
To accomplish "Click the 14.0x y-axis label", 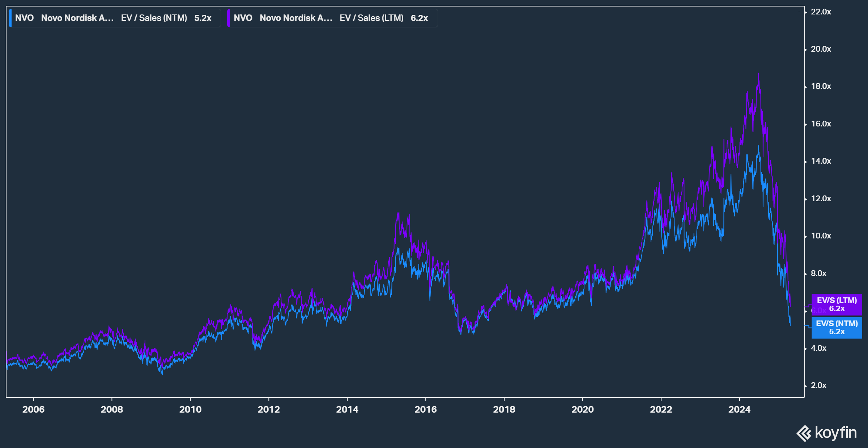I will [x=821, y=161].
